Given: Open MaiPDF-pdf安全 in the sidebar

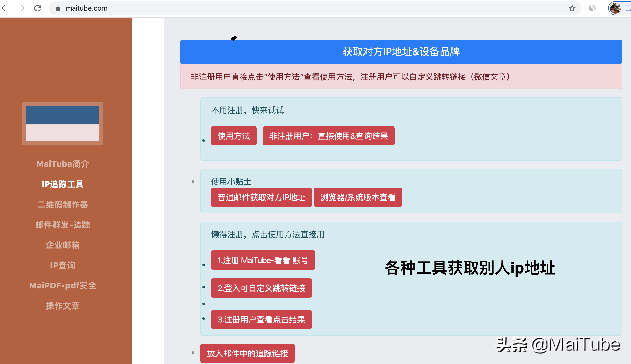Looking at the screenshot, I should click(63, 286).
